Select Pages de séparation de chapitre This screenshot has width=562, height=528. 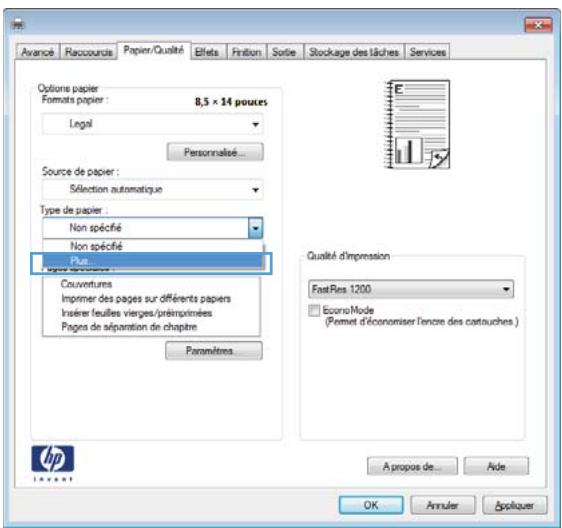pyautogui.click(x=129, y=327)
